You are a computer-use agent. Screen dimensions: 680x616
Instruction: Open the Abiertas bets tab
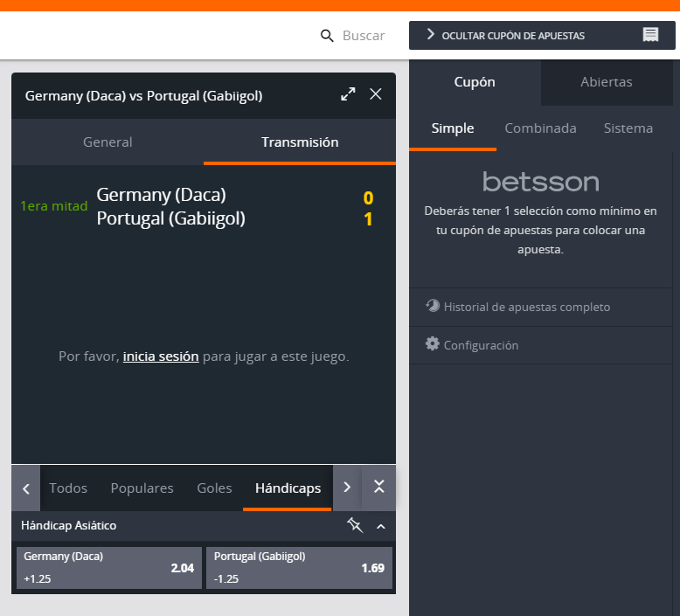tap(606, 82)
